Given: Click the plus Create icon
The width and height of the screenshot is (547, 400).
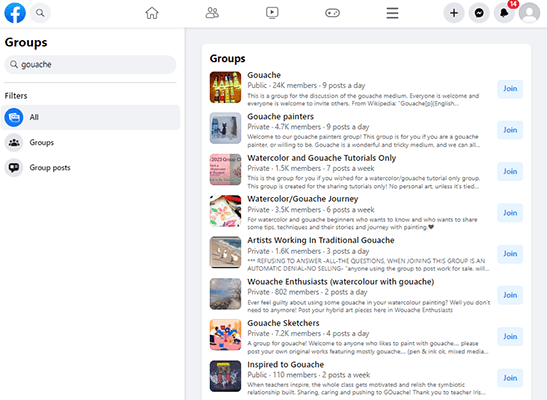Looking at the screenshot, I should [454, 13].
